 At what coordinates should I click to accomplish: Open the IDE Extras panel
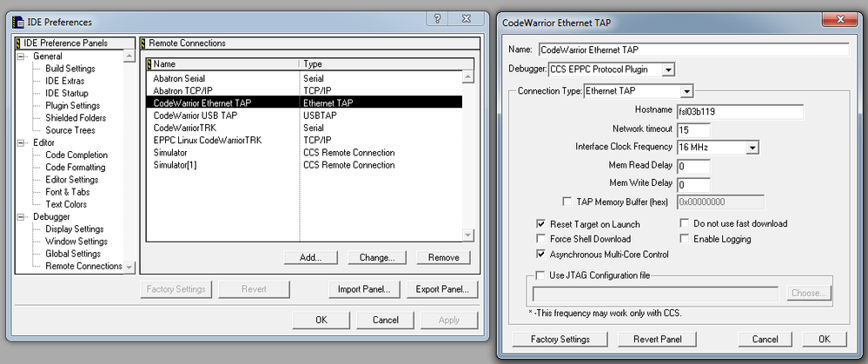(65, 81)
